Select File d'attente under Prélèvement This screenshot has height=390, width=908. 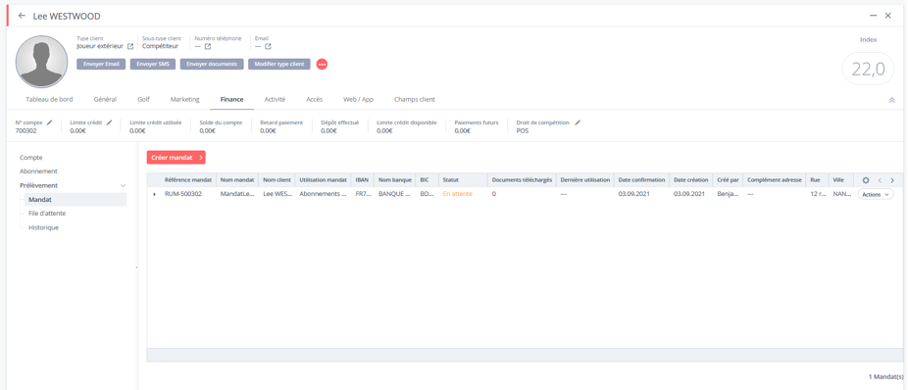(x=47, y=214)
